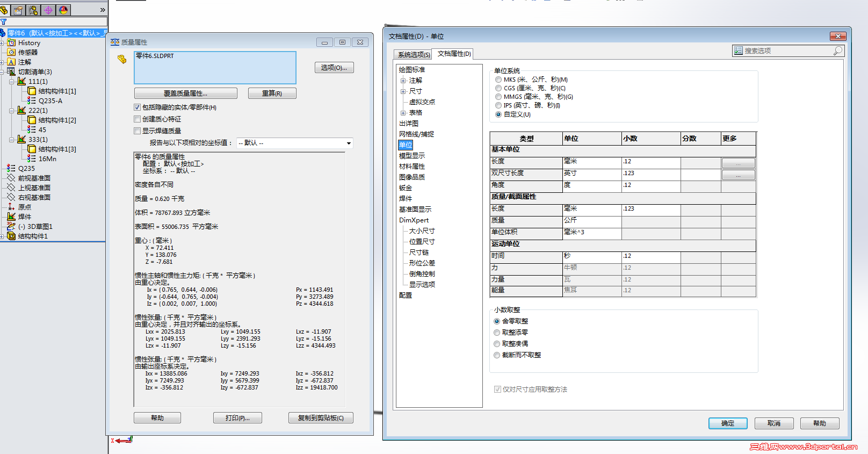Click the 16Mn material icon

pyautogui.click(x=32, y=158)
